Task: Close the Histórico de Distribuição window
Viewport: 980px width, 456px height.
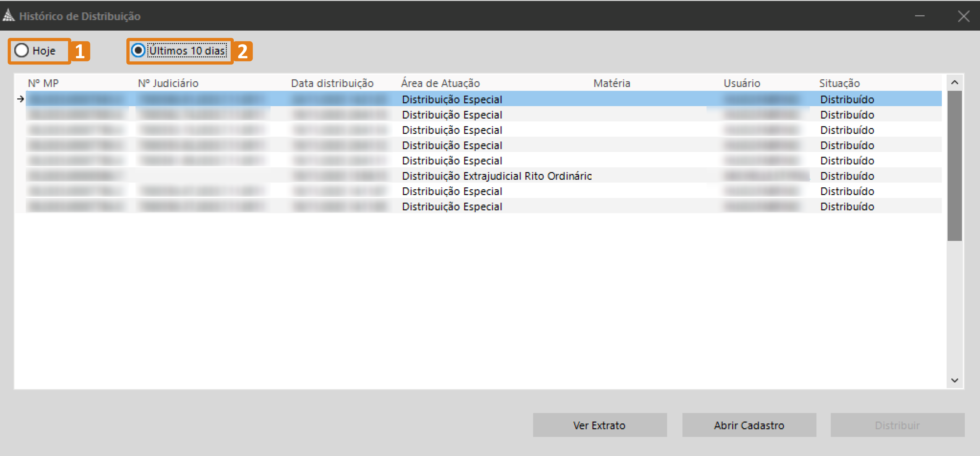Action: click(x=963, y=16)
